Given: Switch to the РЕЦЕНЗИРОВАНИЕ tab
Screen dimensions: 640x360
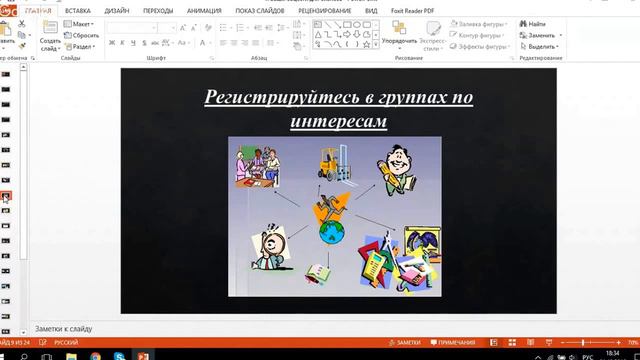Looking at the screenshot, I should pyautogui.click(x=324, y=11).
